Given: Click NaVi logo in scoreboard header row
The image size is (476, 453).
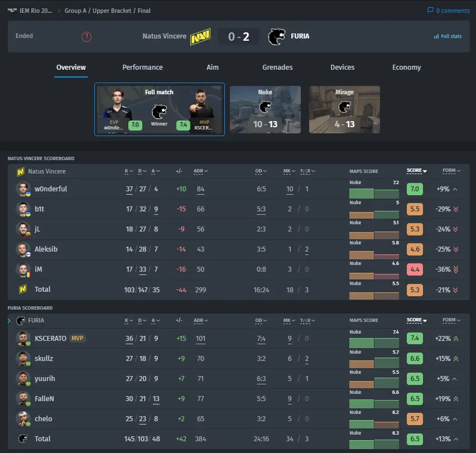Looking at the screenshot, I should [x=21, y=171].
